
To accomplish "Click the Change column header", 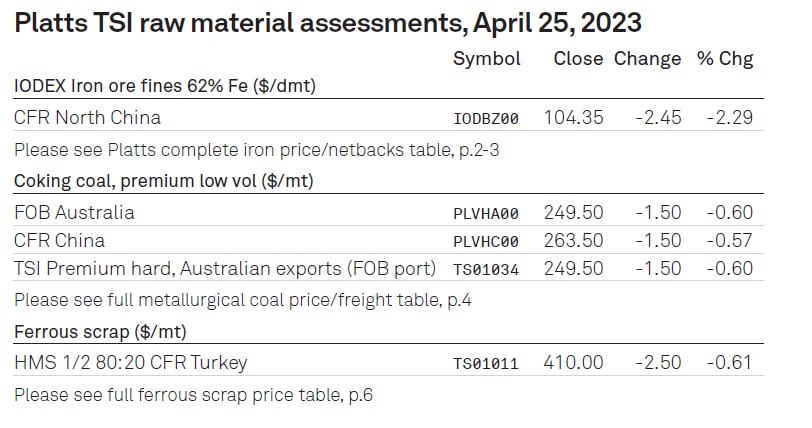I will (x=647, y=59).
